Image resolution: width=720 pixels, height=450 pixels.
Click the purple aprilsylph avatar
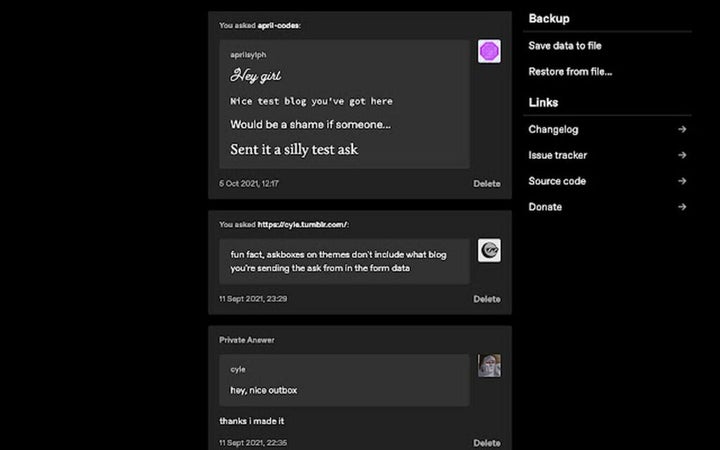click(489, 51)
